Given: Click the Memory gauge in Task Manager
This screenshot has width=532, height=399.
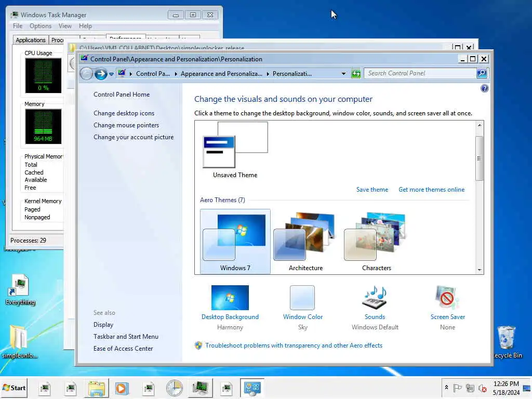Looking at the screenshot, I should 43,126.
